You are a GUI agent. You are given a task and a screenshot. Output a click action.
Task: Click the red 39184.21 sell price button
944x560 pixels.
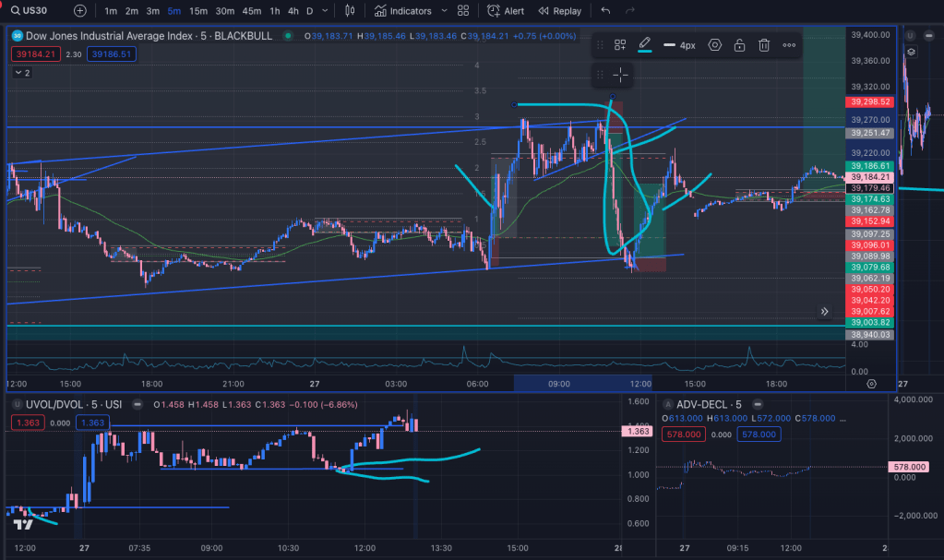pos(32,54)
